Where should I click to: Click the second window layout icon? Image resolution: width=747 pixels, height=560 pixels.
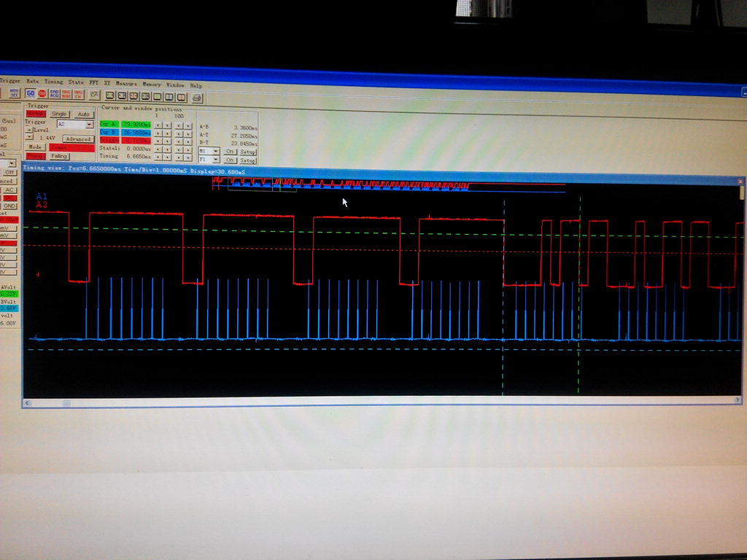pos(122,96)
